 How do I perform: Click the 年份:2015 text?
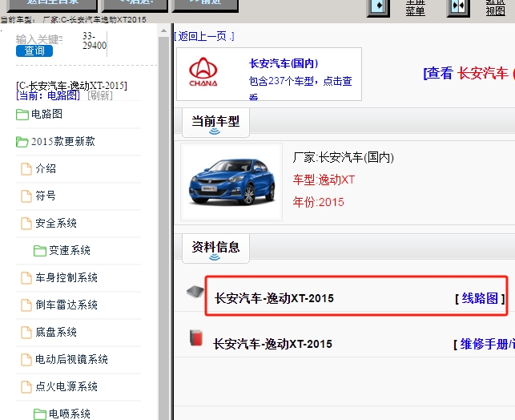point(318,202)
